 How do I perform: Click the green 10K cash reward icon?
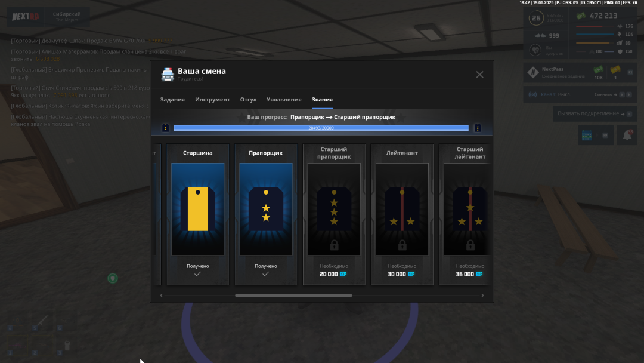[599, 70]
